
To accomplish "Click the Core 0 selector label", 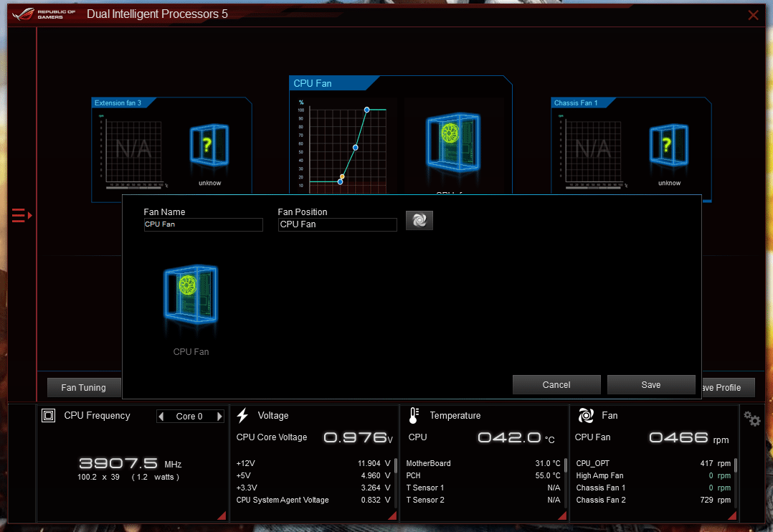I will (x=189, y=417).
